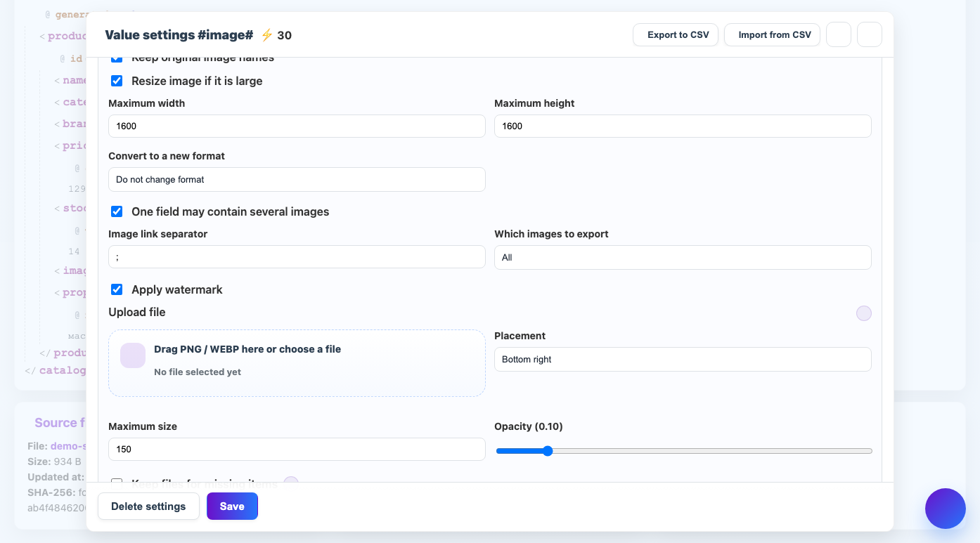Click the Save button

[x=232, y=506]
